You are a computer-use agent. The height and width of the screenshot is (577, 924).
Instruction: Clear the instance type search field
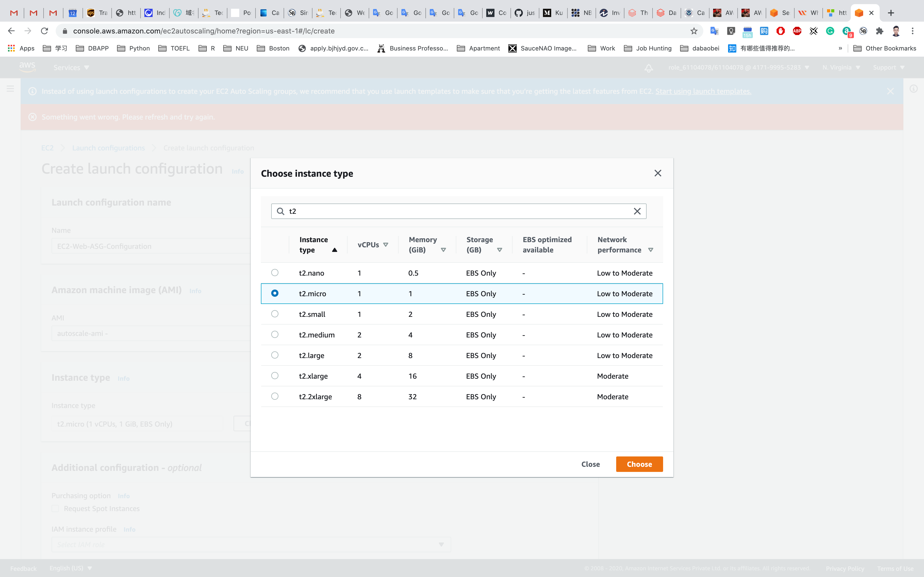click(x=637, y=211)
